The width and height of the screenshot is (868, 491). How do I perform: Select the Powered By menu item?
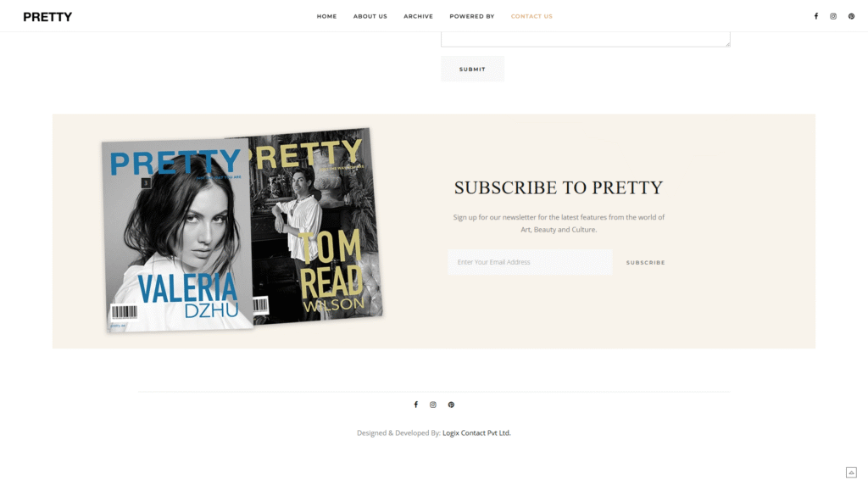(x=471, y=16)
